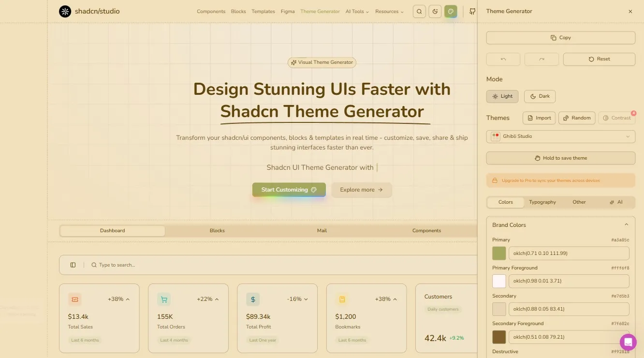Click the Copy theme button
The height and width of the screenshot is (358, 644).
(x=560, y=37)
